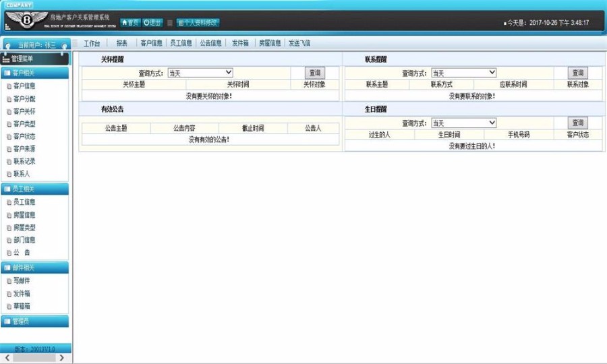Go to 首页 home button in header
Image resolution: width=607 pixels, height=364 pixels.
[130, 23]
